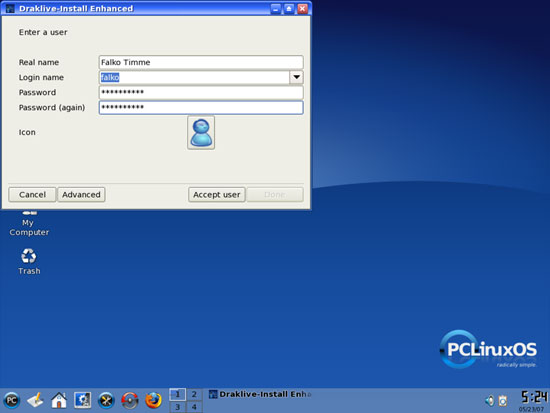
Task: Select the My Computer desktop icon
Action: tap(29, 223)
